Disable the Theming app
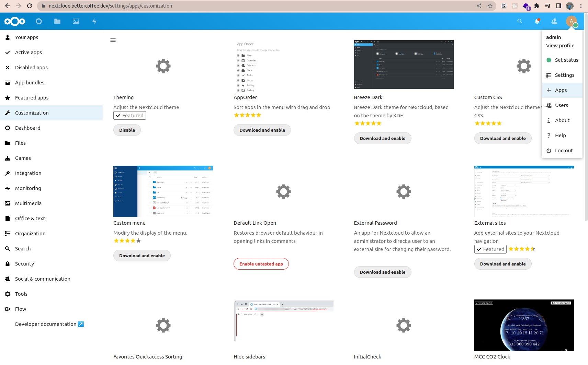 127,130
